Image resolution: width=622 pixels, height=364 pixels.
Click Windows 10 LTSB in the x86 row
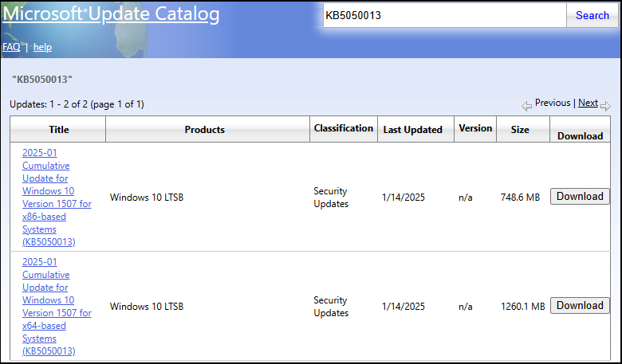point(147,198)
